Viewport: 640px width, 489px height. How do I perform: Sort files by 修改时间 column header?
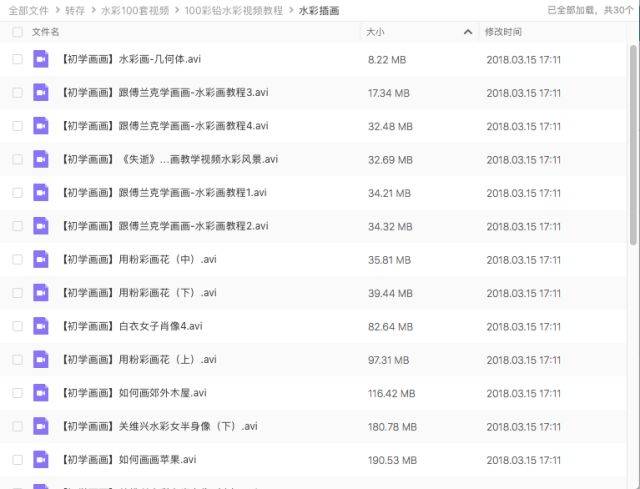coord(503,32)
